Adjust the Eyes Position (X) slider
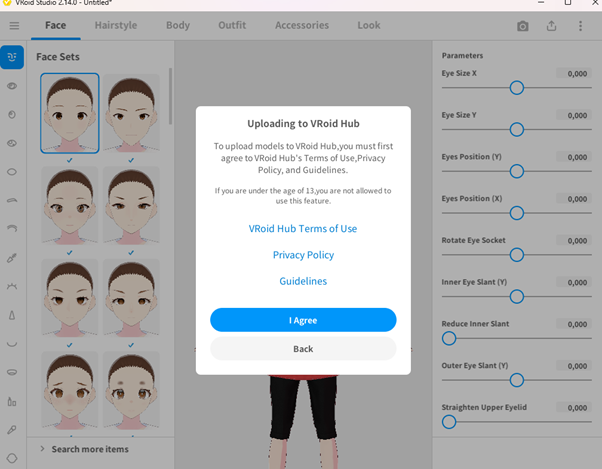 [516, 213]
